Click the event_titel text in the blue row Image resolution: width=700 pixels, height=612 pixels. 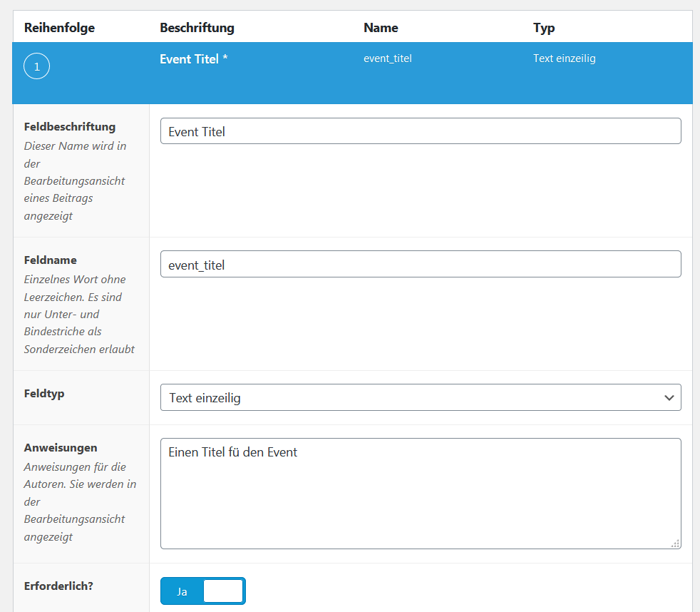pyautogui.click(x=387, y=58)
